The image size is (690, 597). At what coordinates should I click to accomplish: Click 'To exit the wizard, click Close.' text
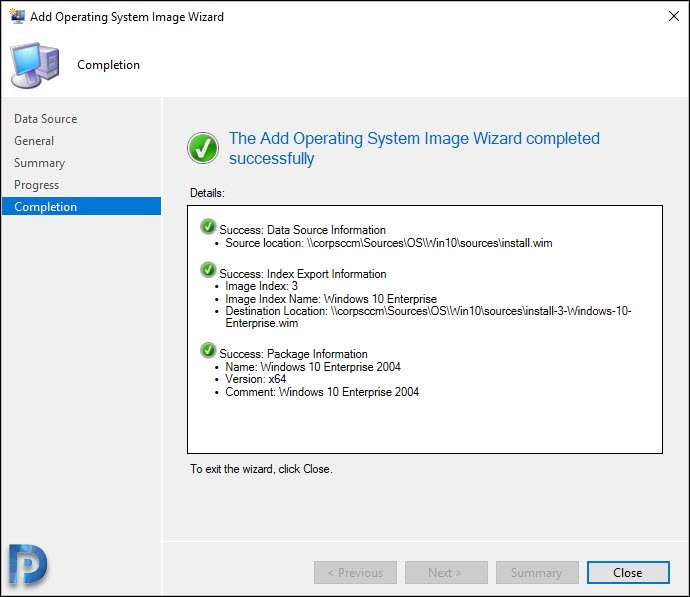pyautogui.click(x=261, y=469)
